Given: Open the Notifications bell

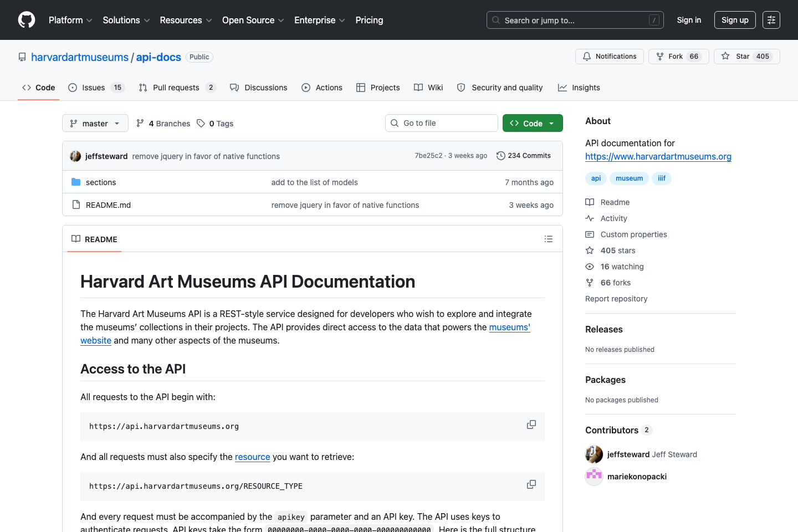Looking at the screenshot, I should tap(587, 56).
